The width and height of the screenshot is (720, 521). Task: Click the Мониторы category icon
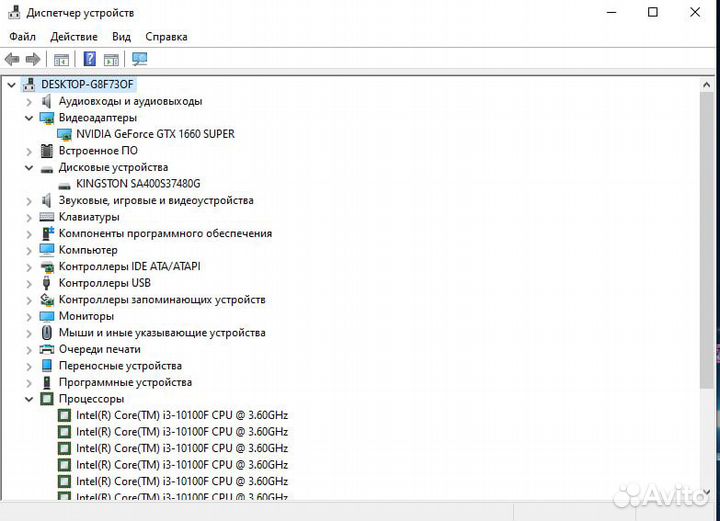pos(47,316)
